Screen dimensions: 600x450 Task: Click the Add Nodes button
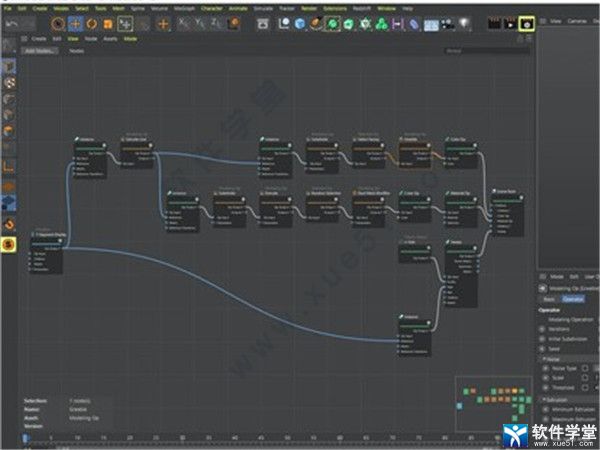(x=40, y=51)
